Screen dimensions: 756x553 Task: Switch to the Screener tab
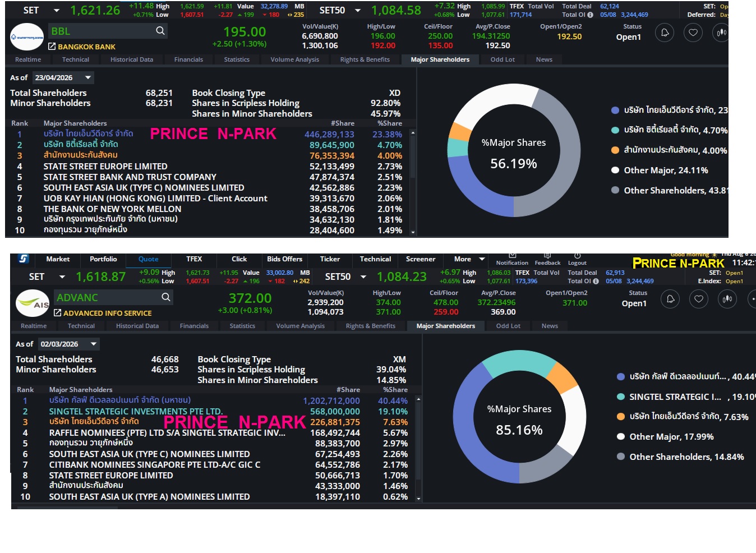coord(421,259)
